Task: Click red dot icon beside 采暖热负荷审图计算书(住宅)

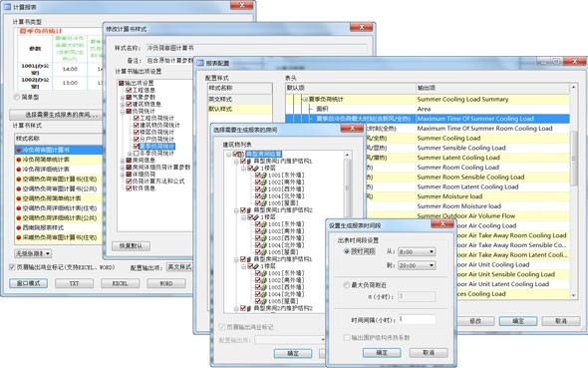Action: tap(18, 237)
